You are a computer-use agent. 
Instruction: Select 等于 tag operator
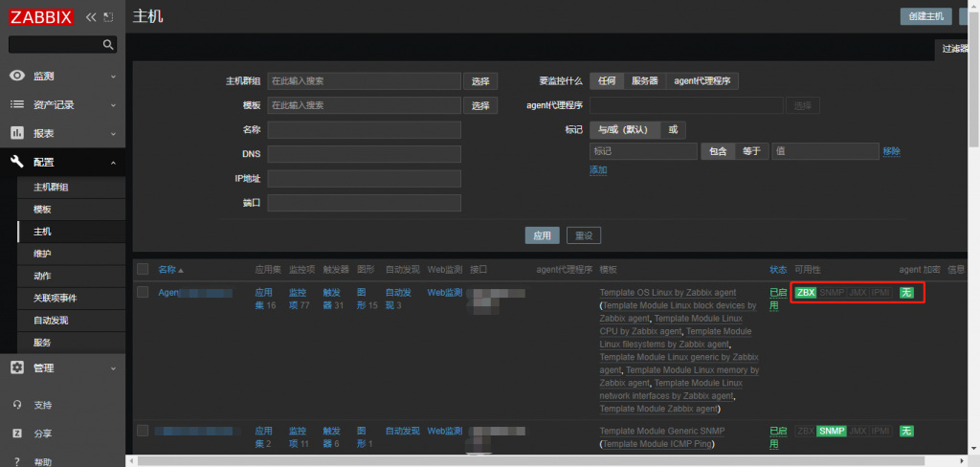(751, 151)
